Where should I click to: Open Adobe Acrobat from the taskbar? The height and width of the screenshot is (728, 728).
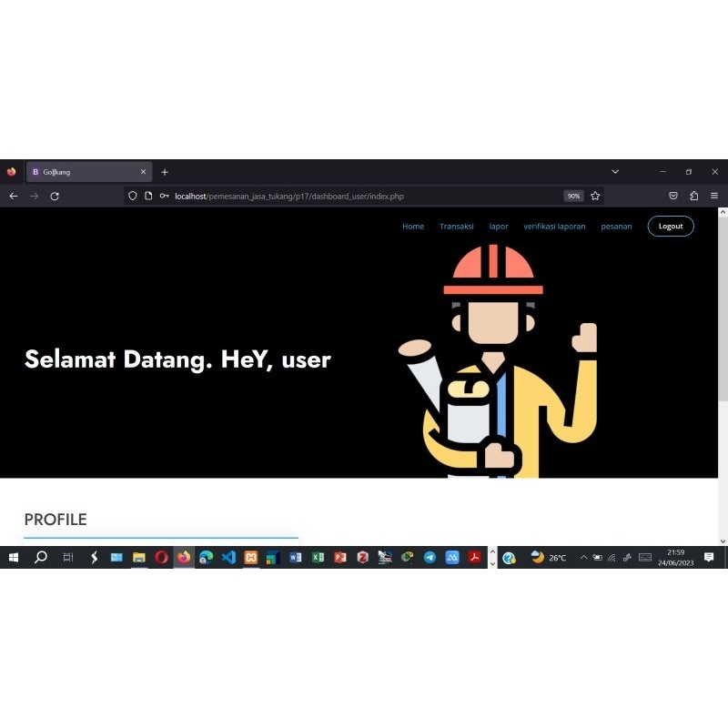point(475,557)
